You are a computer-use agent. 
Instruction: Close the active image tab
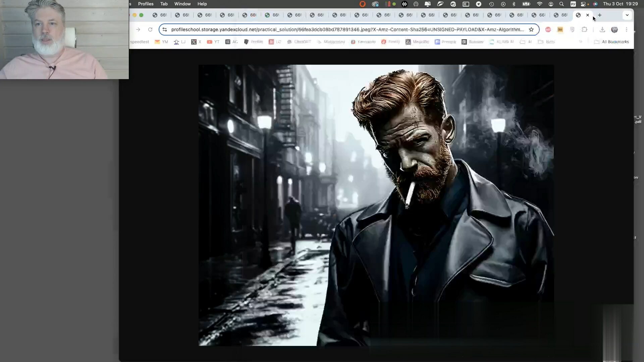tap(588, 15)
